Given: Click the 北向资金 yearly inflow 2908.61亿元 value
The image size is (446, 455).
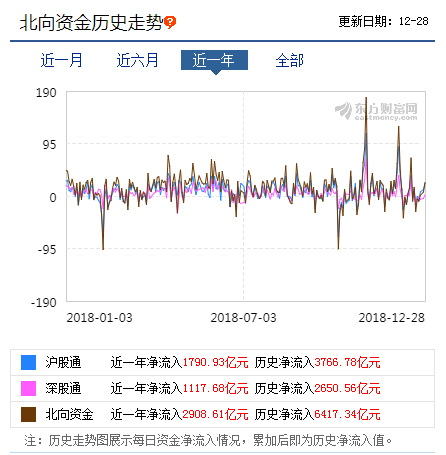Looking at the screenshot, I should tap(215, 414).
